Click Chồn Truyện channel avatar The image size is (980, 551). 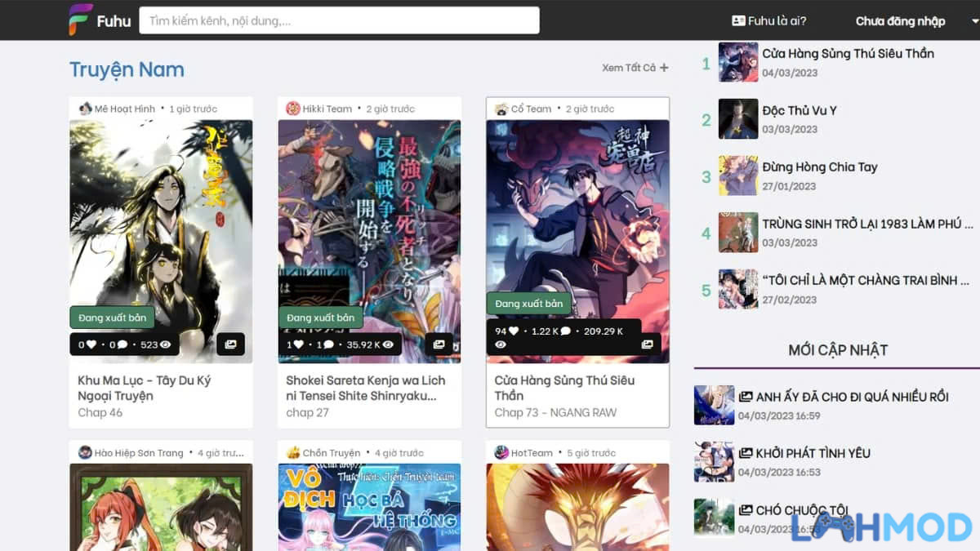point(293,452)
